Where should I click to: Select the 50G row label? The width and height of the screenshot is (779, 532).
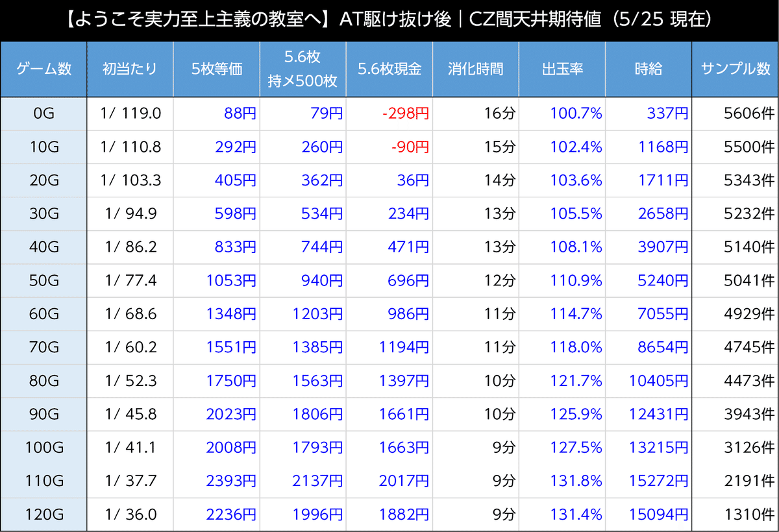[43, 281]
